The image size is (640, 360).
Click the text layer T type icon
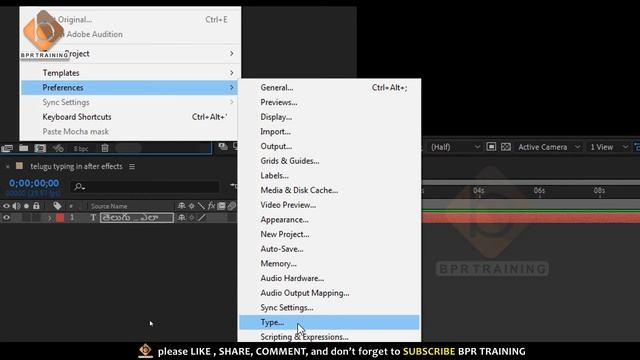click(93, 218)
